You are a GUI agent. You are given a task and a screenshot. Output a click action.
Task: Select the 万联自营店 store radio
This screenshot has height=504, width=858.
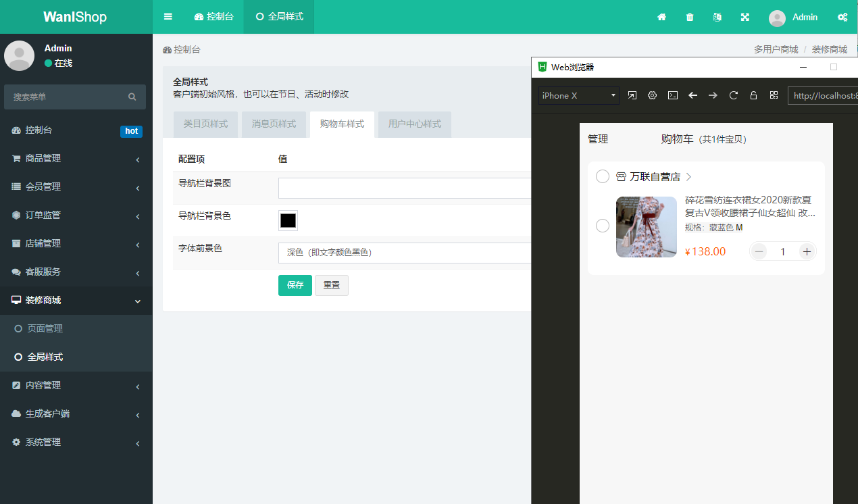click(x=603, y=176)
